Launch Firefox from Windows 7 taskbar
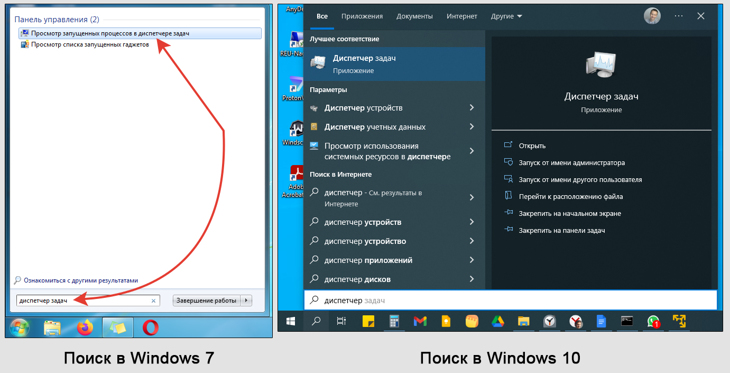730x373 pixels. [x=85, y=328]
